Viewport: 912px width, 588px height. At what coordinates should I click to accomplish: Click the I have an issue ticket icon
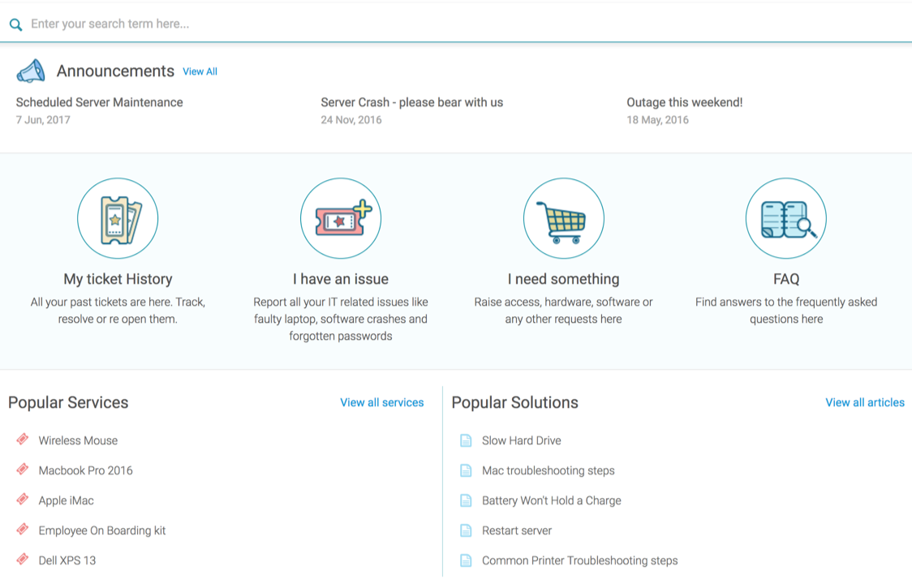(x=341, y=219)
